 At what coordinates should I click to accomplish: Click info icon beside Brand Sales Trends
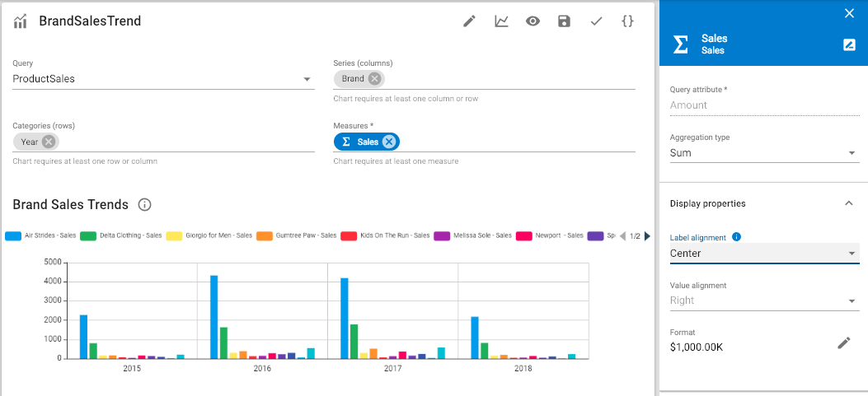(x=144, y=205)
